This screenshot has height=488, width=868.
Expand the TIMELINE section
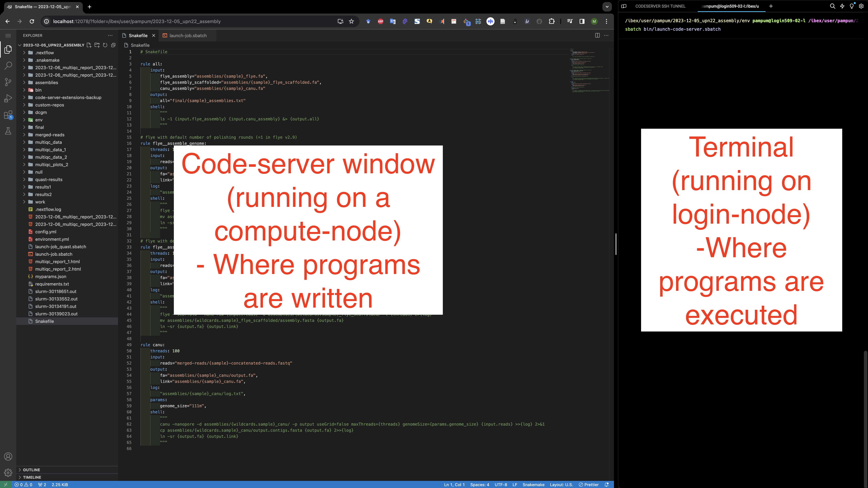pyautogui.click(x=32, y=477)
